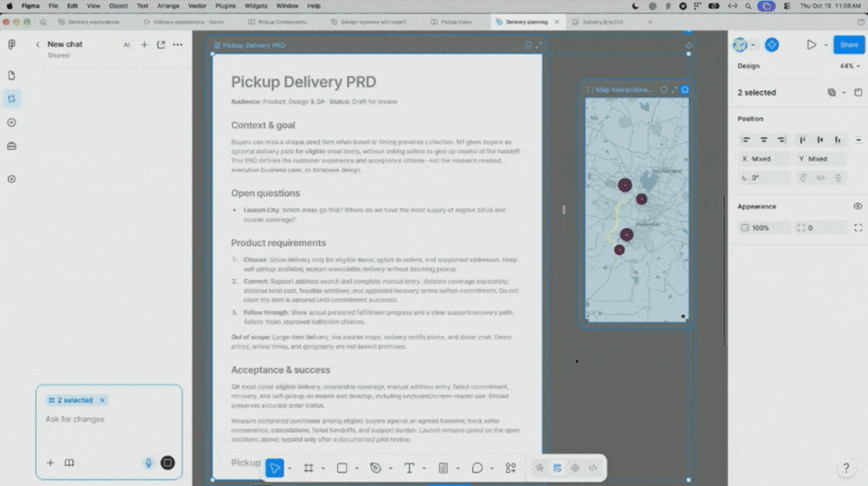868x486 pixels.
Task: Align selection left
Action: [x=746, y=140]
